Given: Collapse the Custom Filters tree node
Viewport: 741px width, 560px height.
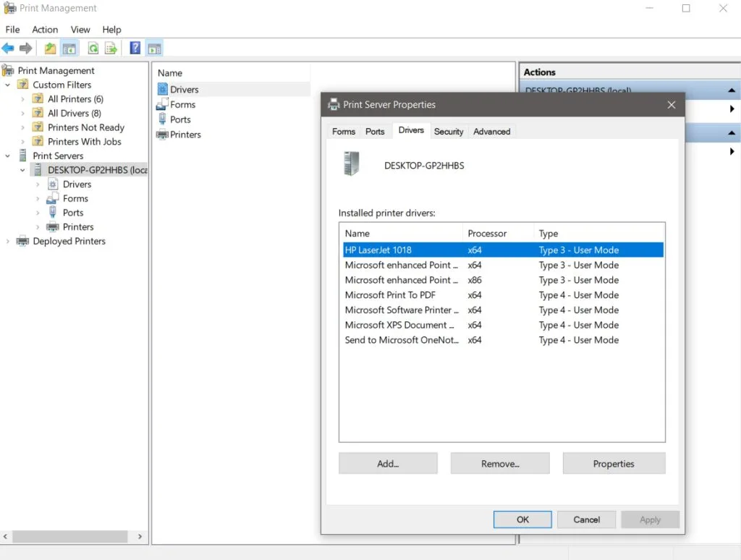Looking at the screenshot, I should (x=7, y=85).
